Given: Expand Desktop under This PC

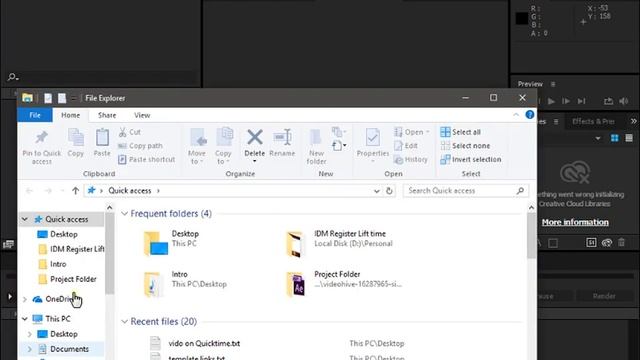Looking at the screenshot, I should tap(29, 334).
